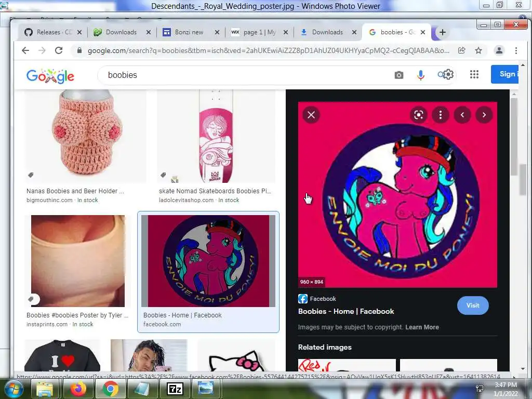Open the skate Nomad Skateboards result link
The width and height of the screenshot is (532, 399).
point(215,191)
